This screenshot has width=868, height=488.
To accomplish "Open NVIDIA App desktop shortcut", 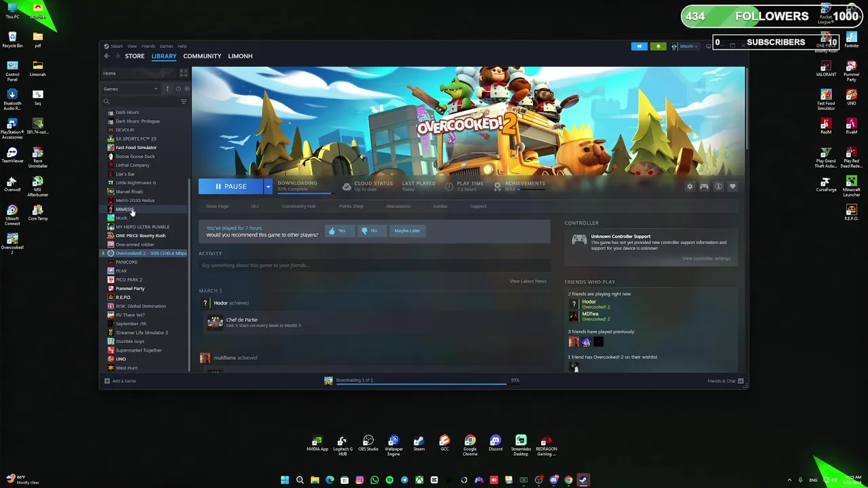I will [317, 445].
